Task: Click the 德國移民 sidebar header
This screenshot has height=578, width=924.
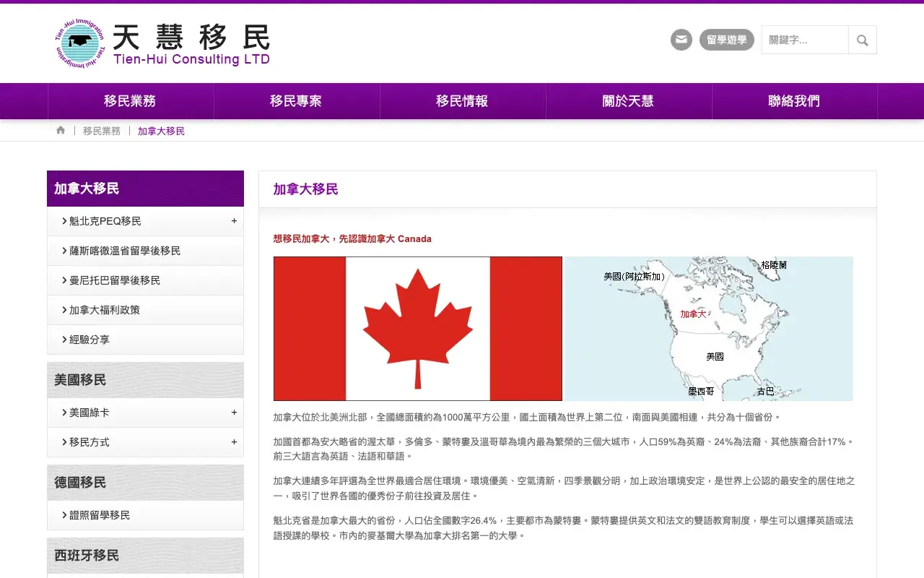Action: pyautogui.click(x=145, y=483)
